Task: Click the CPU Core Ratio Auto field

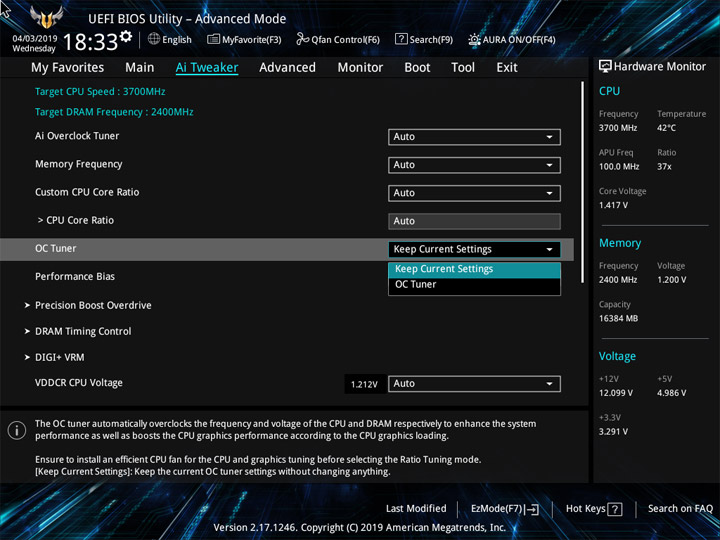Action: click(474, 221)
